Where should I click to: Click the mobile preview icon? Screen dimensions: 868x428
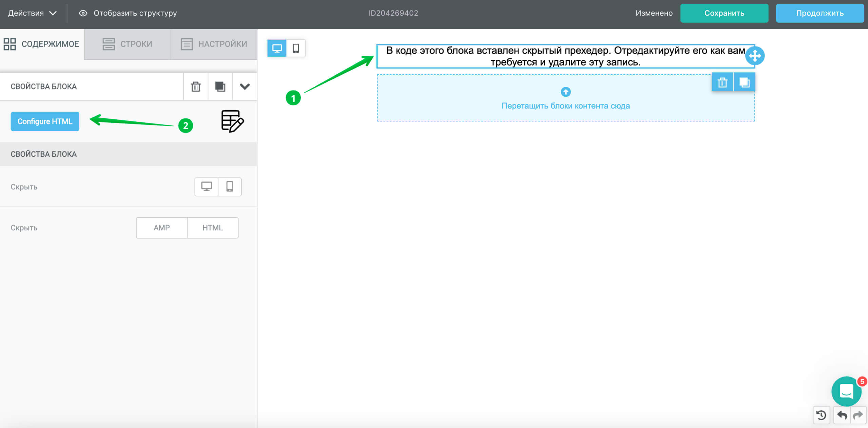(296, 48)
